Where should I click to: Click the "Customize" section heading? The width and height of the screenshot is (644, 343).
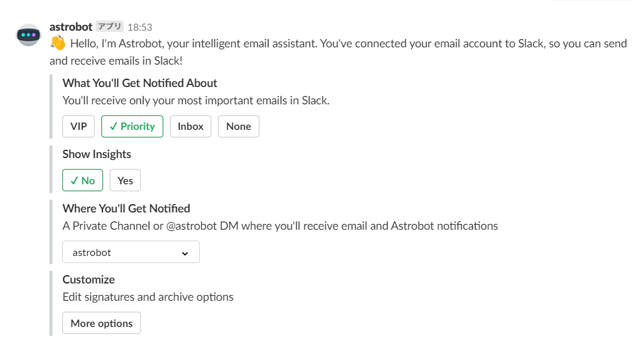(88, 280)
